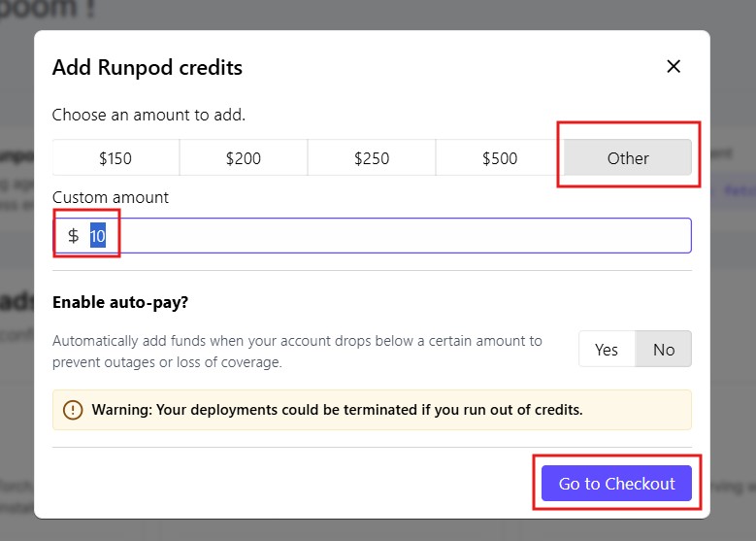Pick the $250 credit amount
This screenshot has height=541, width=756.
pyautogui.click(x=372, y=157)
